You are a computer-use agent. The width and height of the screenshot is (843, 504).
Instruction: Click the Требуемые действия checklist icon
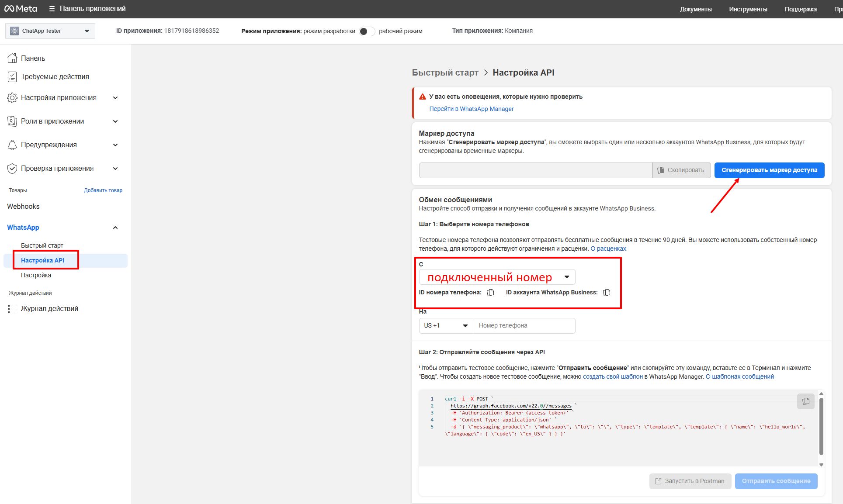(x=12, y=77)
